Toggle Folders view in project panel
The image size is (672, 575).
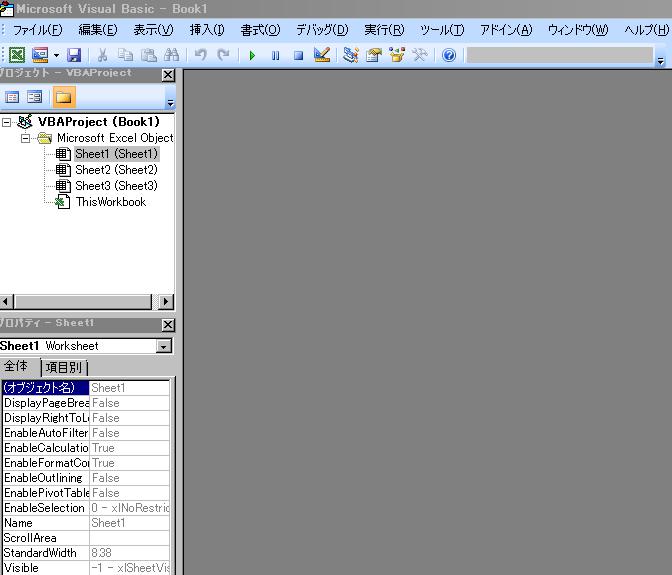[x=64, y=97]
